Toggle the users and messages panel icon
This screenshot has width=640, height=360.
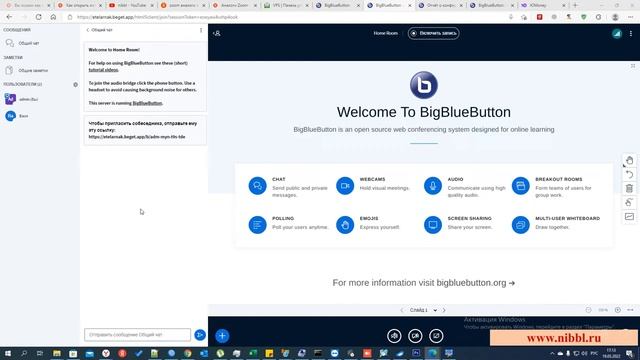pos(217,33)
